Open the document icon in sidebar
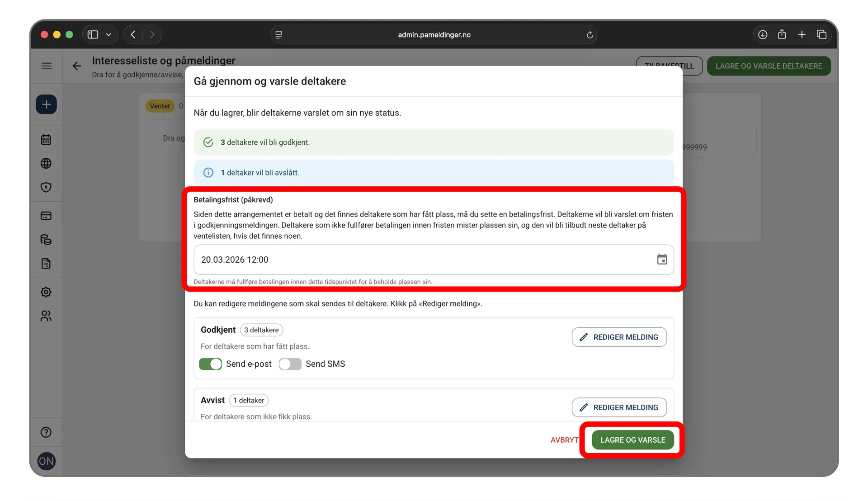This screenshot has height=501, width=868. (46, 264)
